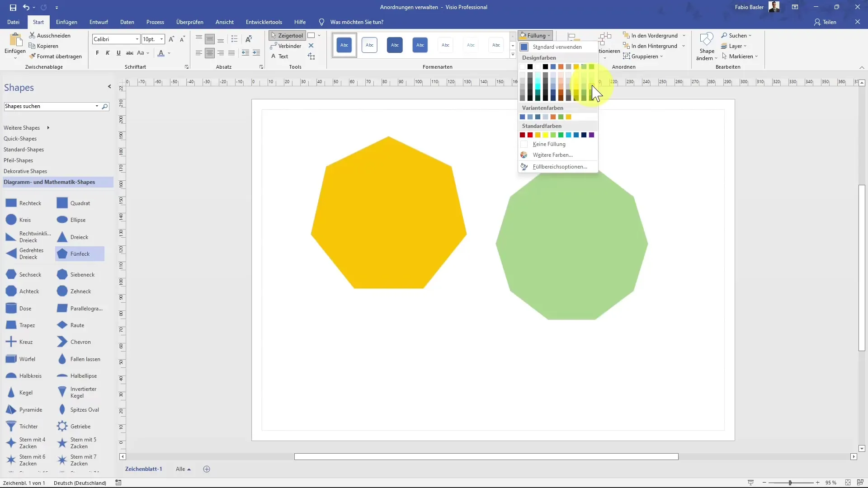Click the decrease indent icon
The image size is (868, 488).
tap(245, 53)
